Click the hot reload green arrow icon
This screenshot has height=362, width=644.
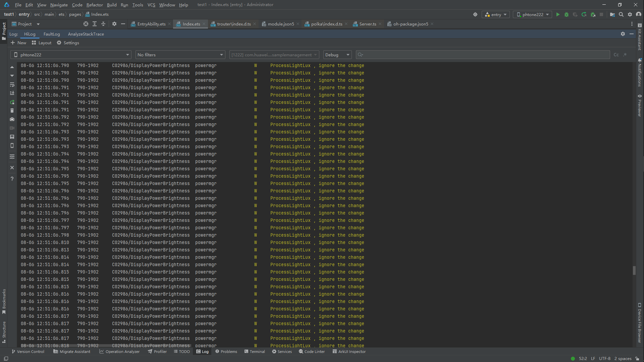point(584,14)
